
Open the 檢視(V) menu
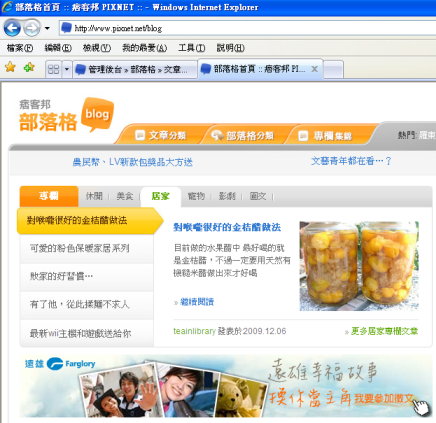pyautogui.click(x=97, y=48)
